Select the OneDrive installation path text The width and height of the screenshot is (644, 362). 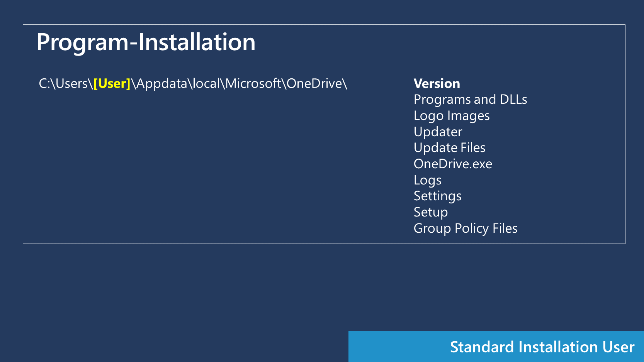pos(193,83)
